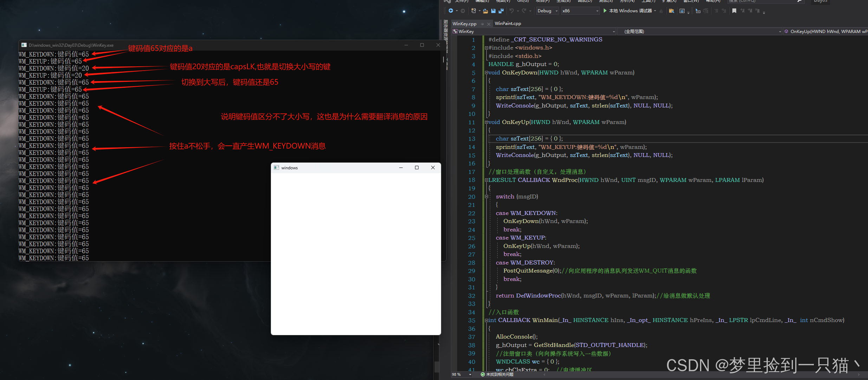Pin the WinKey.cpp tab
868x380 pixels.
(x=482, y=24)
